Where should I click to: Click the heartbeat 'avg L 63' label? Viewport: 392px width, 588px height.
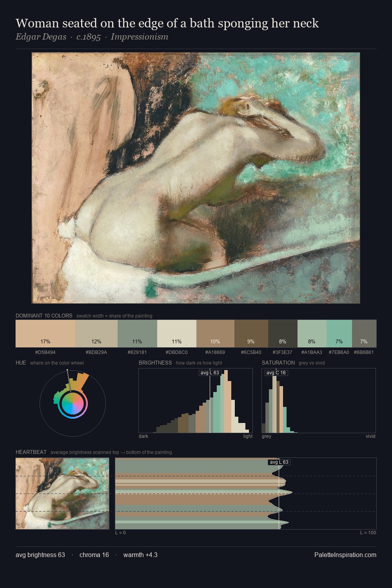[x=279, y=462]
